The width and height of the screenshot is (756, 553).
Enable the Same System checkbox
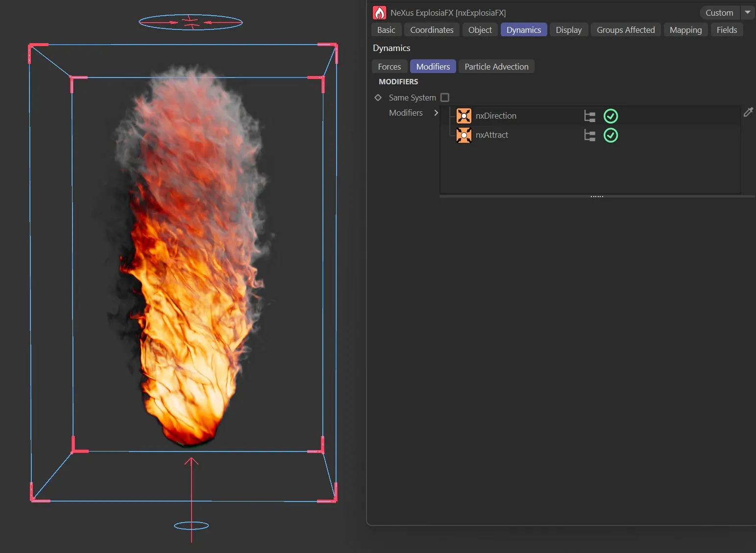(x=444, y=98)
